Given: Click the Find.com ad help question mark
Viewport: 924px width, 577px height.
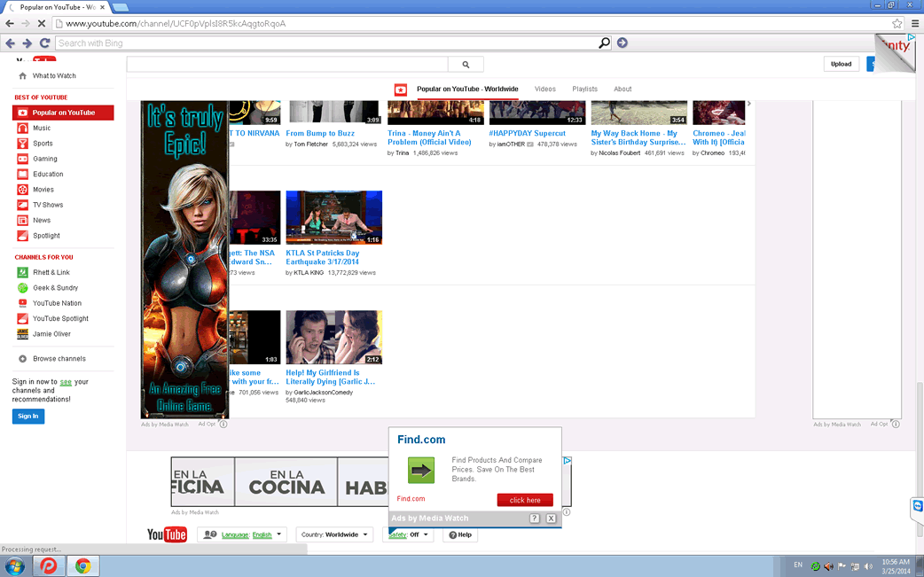Looking at the screenshot, I should (x=535, y=519).
